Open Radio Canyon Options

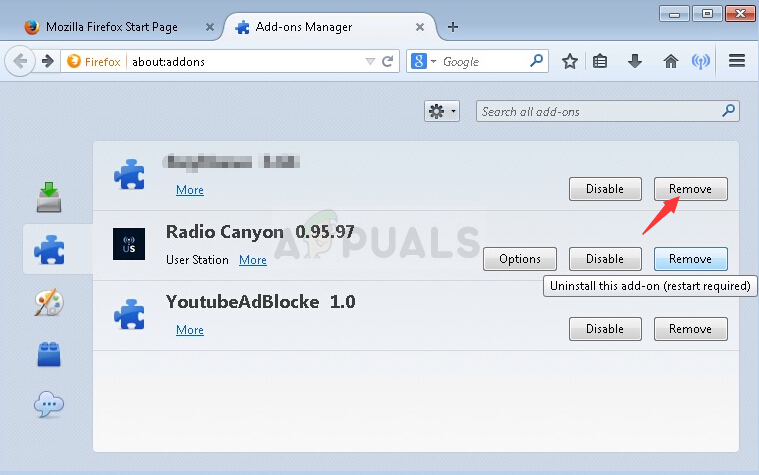pos(520,259)
